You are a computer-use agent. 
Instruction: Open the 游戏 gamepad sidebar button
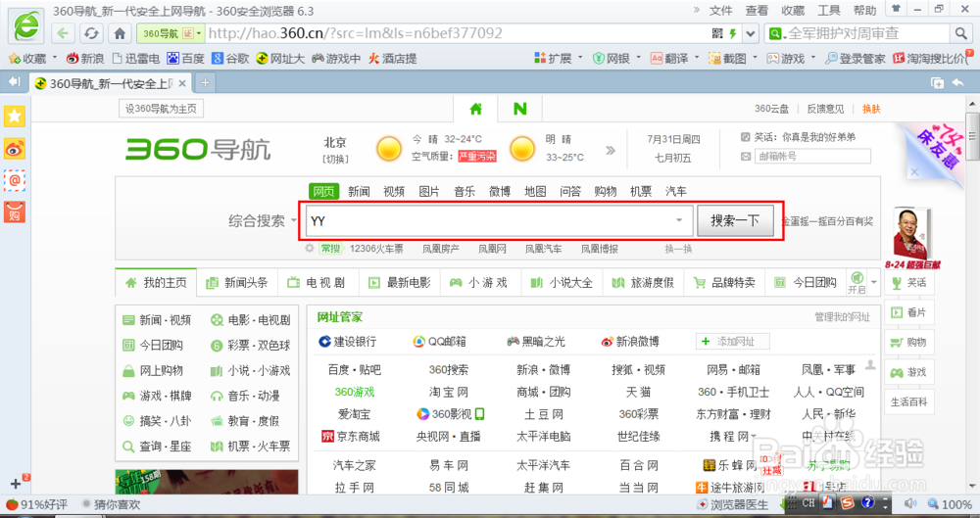(909, 372)
